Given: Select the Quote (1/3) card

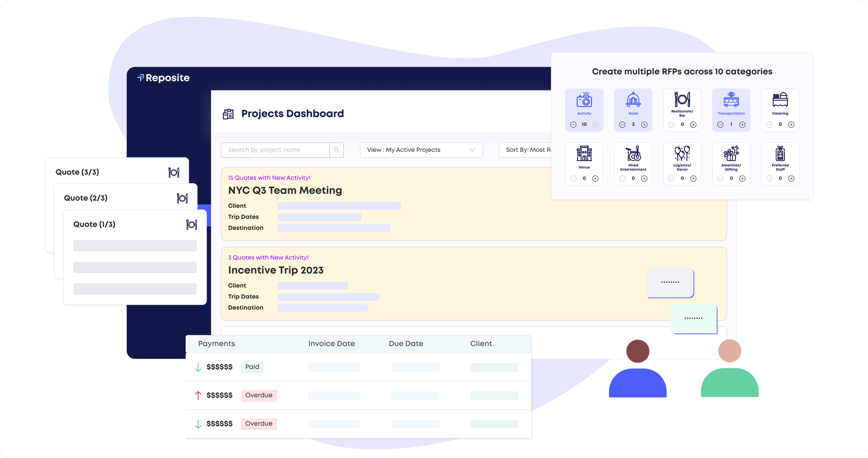Looking at the screenshot, I should click(x=135, y=257).
